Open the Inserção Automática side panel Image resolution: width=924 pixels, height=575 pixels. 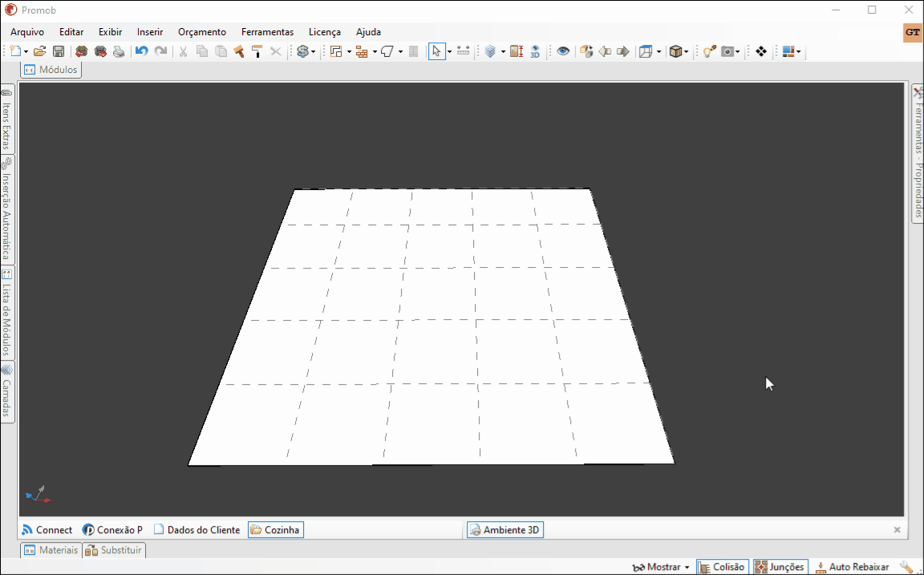click(7, 210)
